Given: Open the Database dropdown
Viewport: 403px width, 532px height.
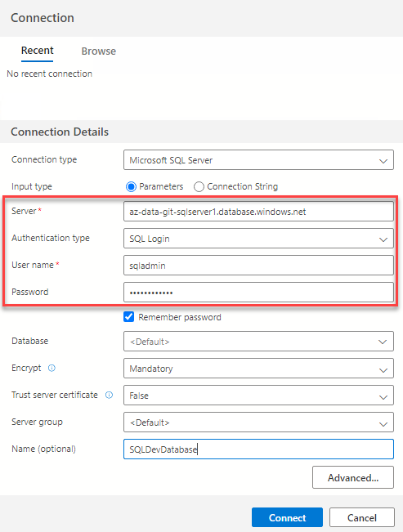Looking at the screenshot, I should coord(258,342).
